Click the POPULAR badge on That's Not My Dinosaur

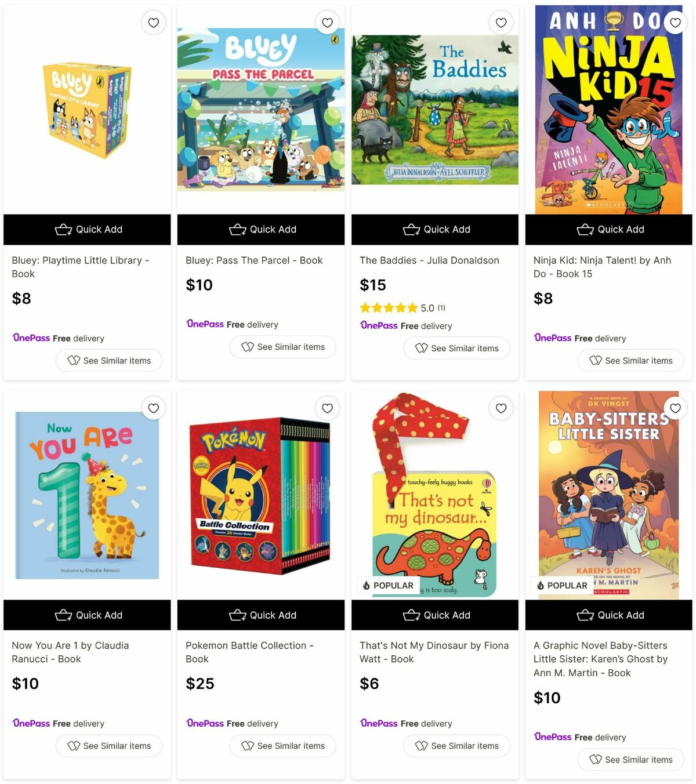[x=389, y=585]
